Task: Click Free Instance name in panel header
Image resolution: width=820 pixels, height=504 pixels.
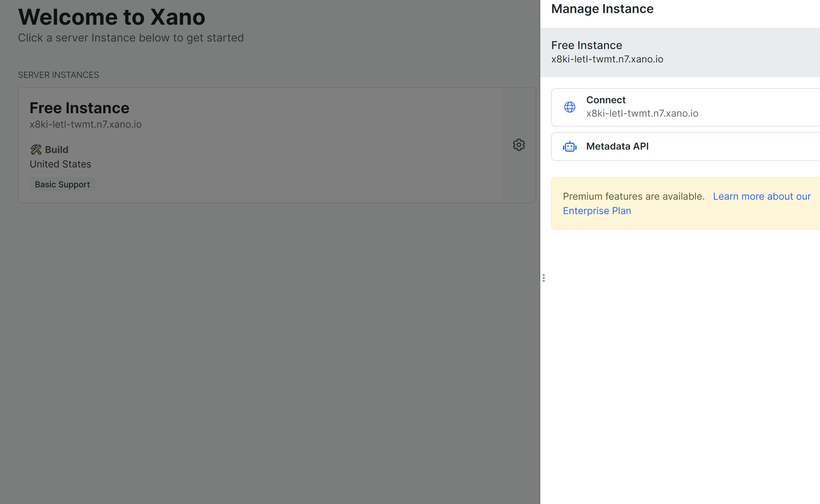Action: [x=586, y=45]
